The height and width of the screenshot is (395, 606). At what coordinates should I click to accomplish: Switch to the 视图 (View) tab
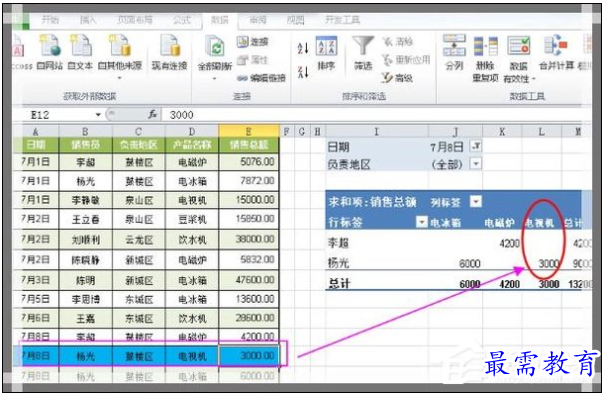coord(296,20)
